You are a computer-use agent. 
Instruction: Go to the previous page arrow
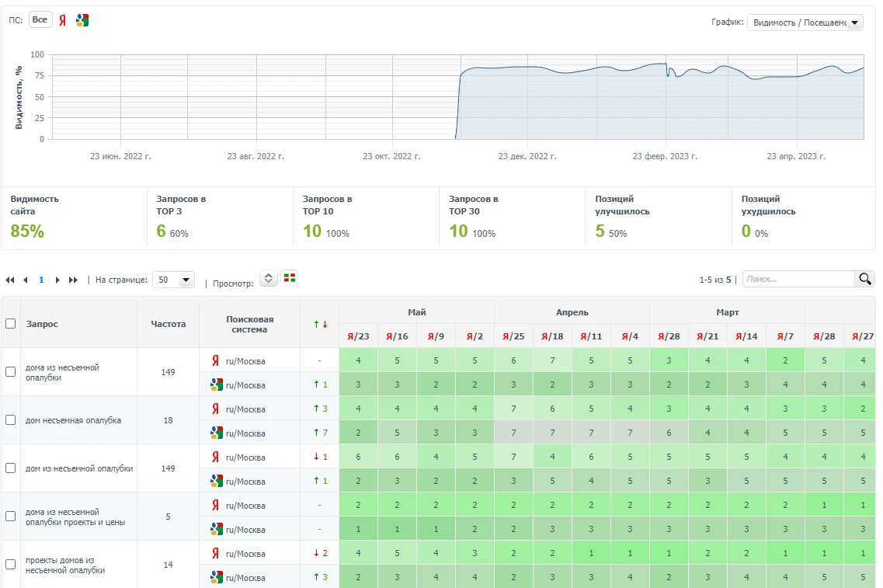[x=26, y=280]
